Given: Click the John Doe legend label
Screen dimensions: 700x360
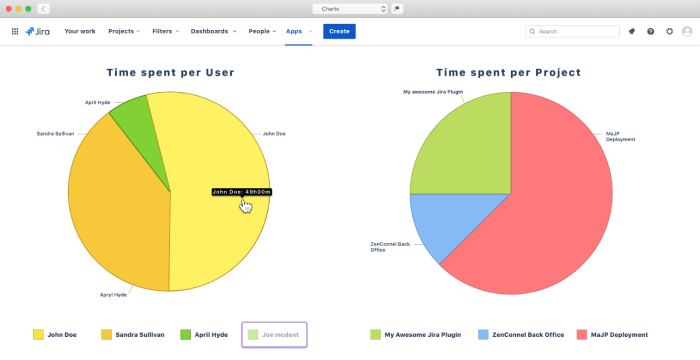Looking at the screenshot, I should [62, 335].
